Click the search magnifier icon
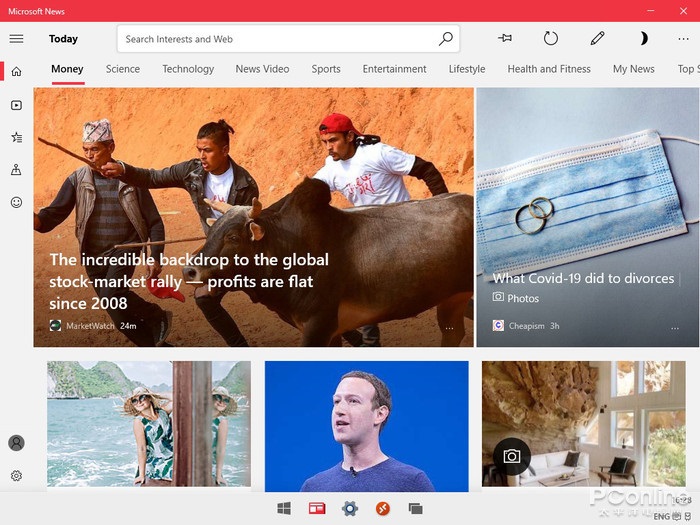The image size is (700, 525). click(x=445, y=39)
